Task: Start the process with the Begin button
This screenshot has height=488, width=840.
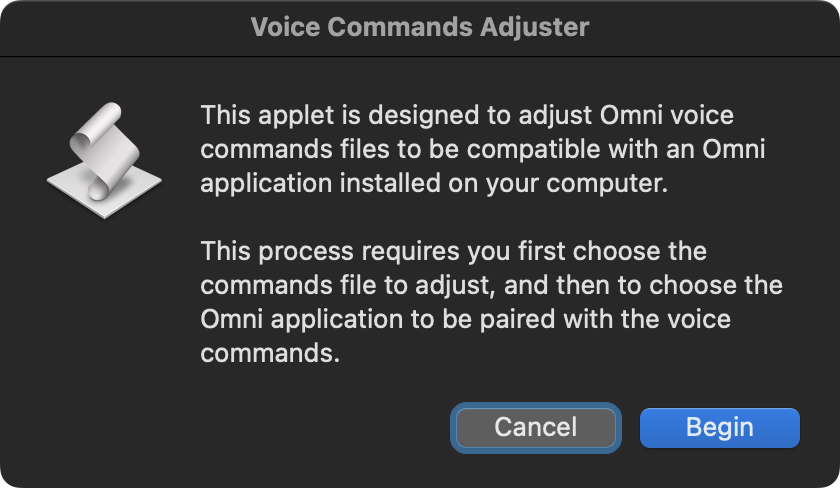Action: 719,427
